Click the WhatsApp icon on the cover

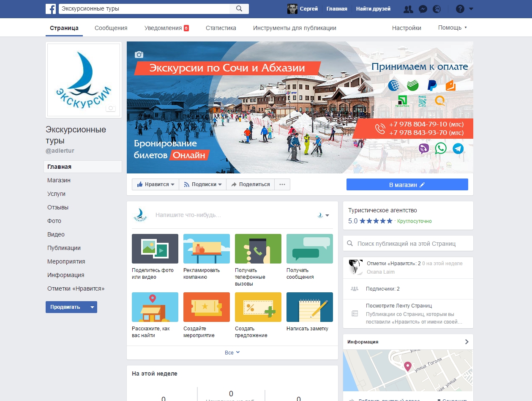click(x=441, y=148)
